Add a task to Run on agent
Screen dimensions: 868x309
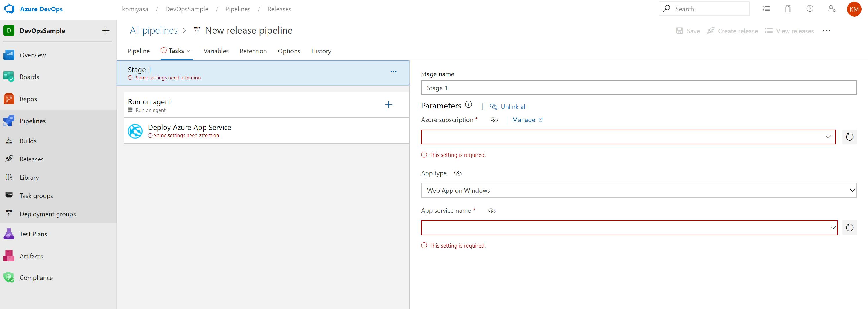(388, 105)
